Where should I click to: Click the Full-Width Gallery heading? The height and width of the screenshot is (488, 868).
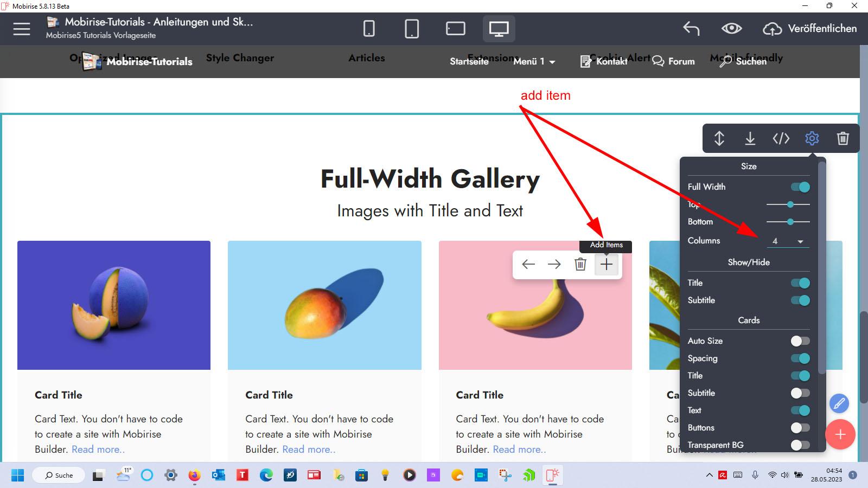430,179
